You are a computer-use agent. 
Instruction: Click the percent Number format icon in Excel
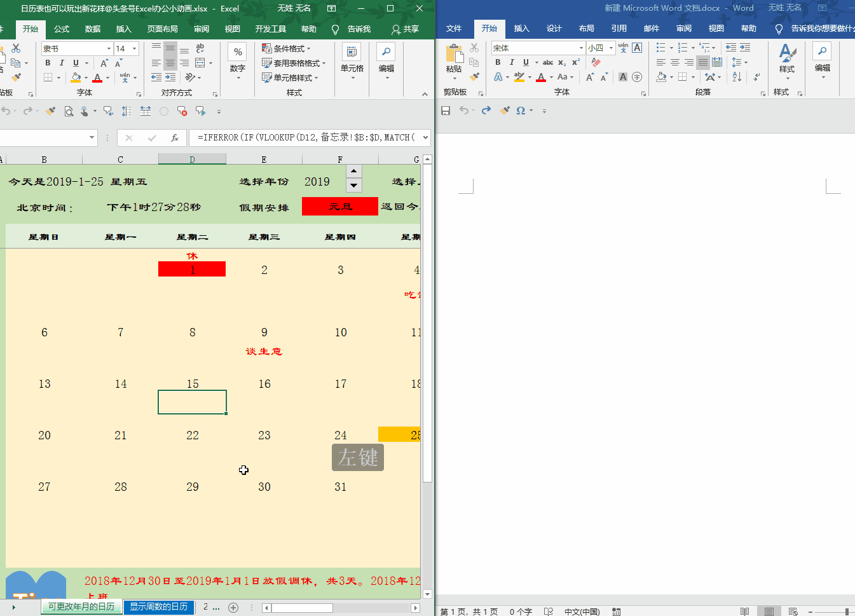click(238, 51)
